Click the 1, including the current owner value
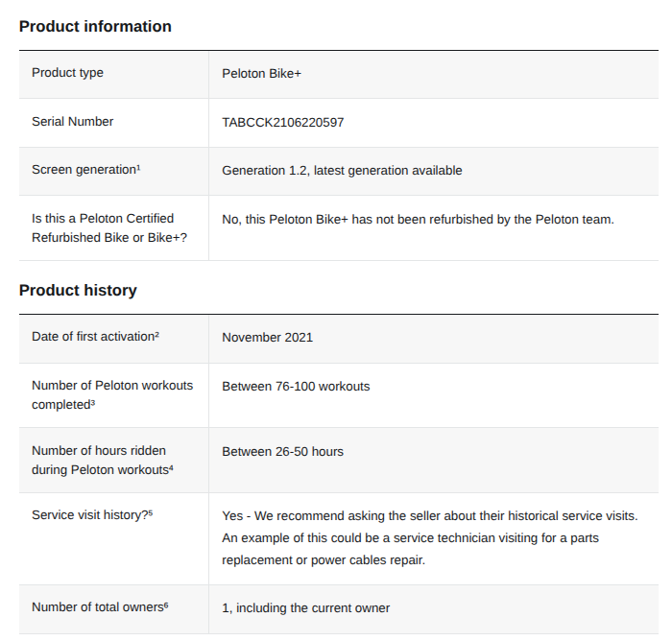The width and height of the screenshot is (672, 641). click(x=306, y=608)
